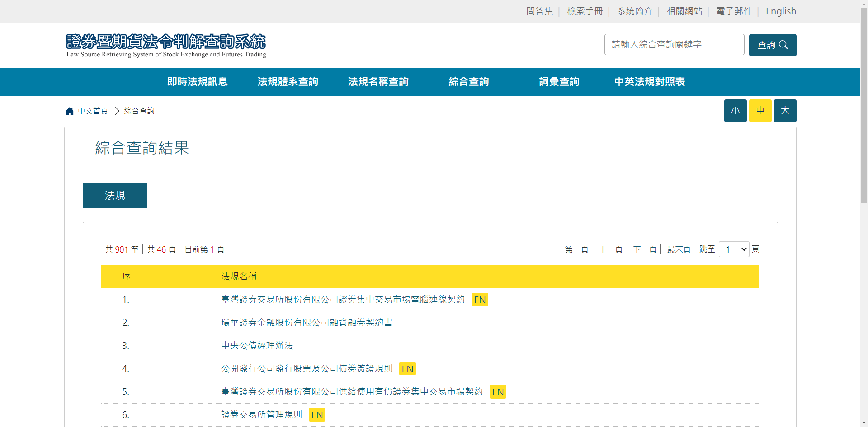Screen dimensions: 868x427
Task: Open 環華證券金融股份有限公司融資融券契約書
Action: 307,323
